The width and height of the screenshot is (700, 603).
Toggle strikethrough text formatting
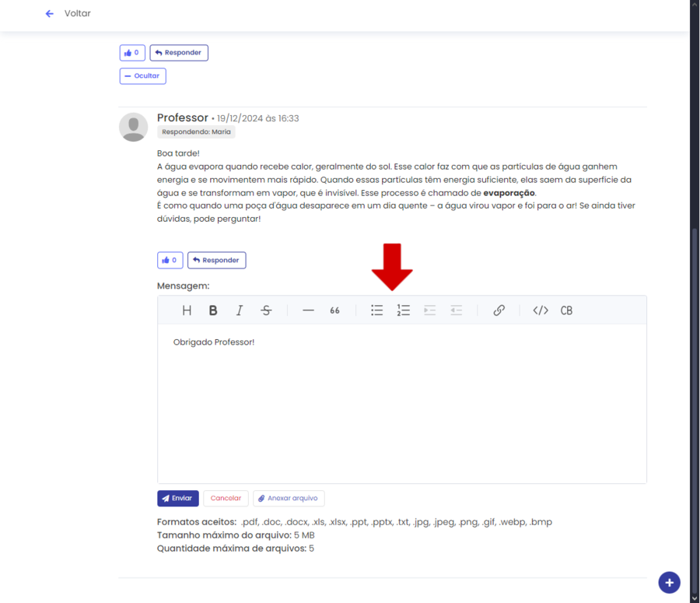coord(266,310)
